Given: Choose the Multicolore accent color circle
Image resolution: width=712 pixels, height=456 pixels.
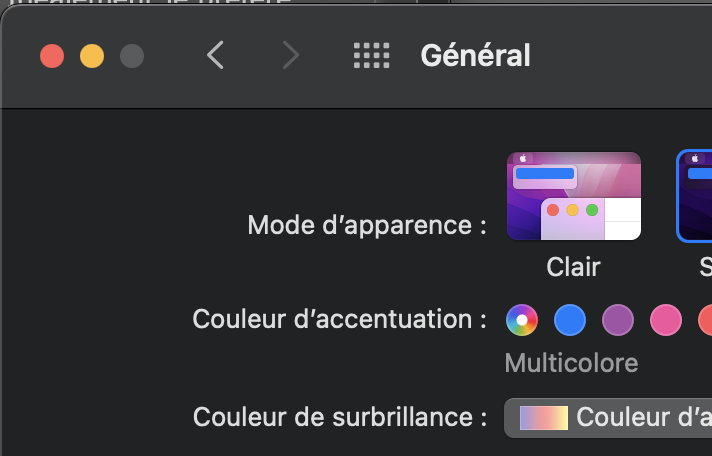Looking at the screenshot, I should (x=522, y=320).
